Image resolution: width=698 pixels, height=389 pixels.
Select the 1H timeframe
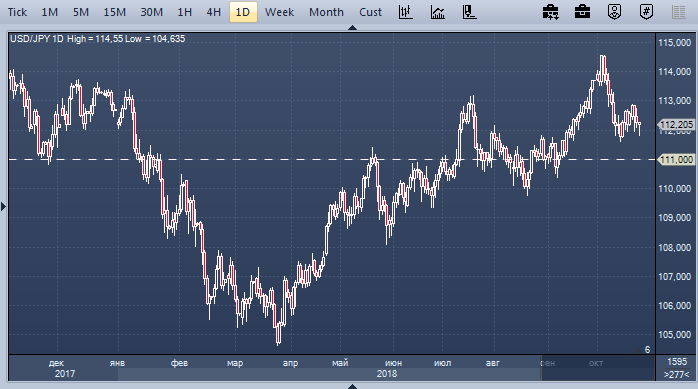coord(184,12)
